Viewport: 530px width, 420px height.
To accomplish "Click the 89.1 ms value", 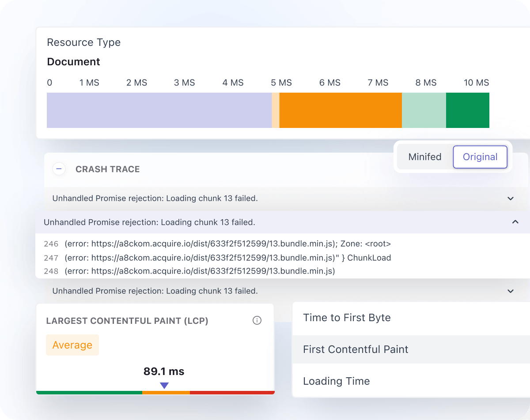I will pos(164,371).
